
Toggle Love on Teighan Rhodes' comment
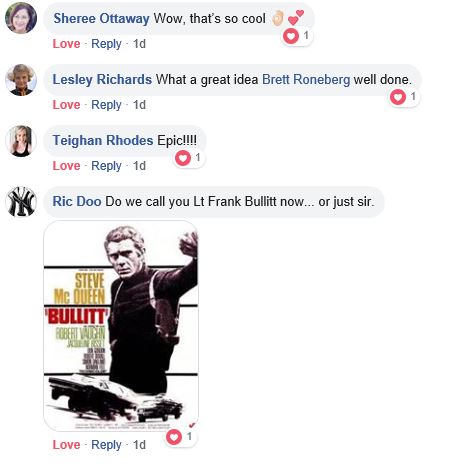[66, 166]
